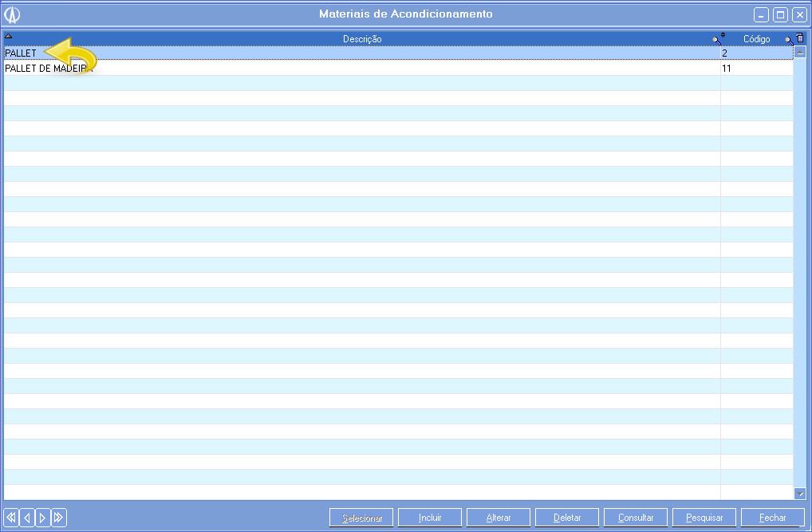Click the Pesquisar button
The height and width of the screenshot is (532, 812).
click(704, 518)
